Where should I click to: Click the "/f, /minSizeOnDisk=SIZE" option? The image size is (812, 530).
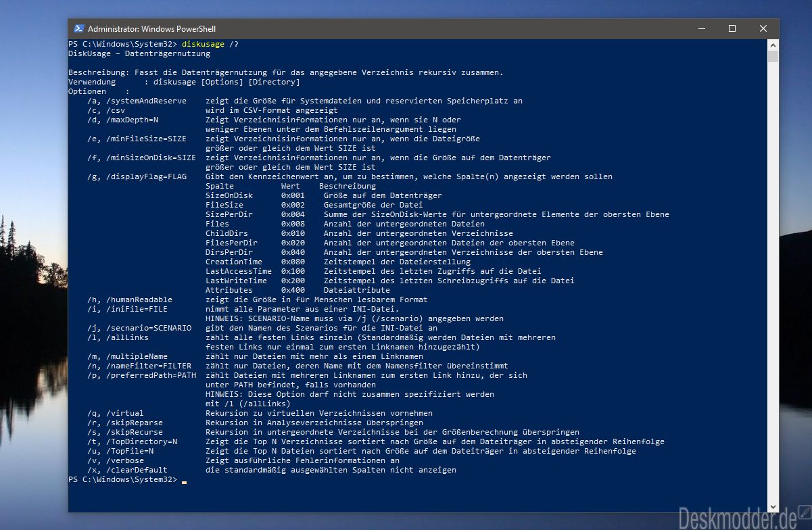(141, 158)
